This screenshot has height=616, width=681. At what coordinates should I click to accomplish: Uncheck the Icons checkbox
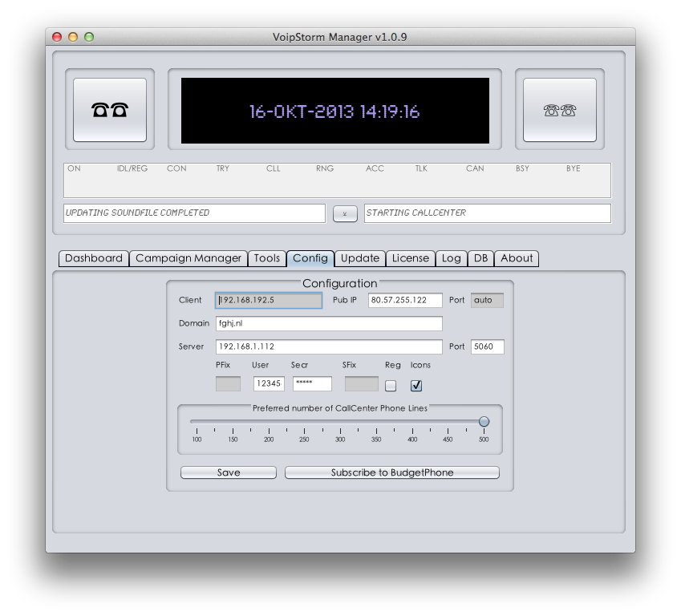point(416,386)
